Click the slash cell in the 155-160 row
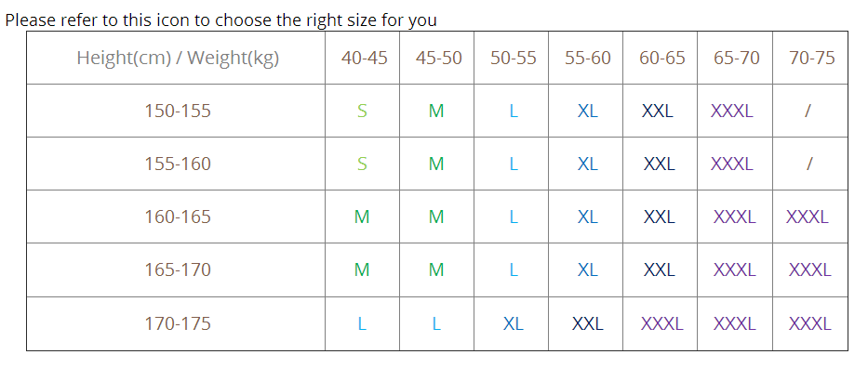 (x=809, y=164)
